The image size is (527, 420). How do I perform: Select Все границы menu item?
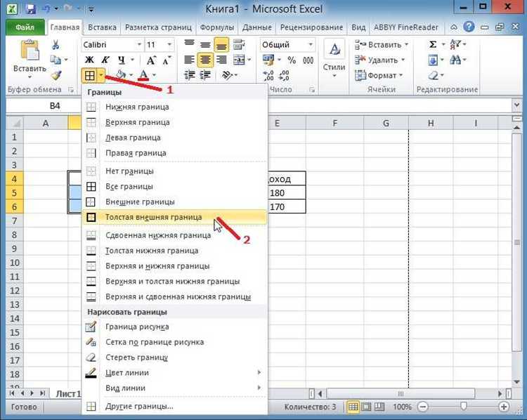174,187
